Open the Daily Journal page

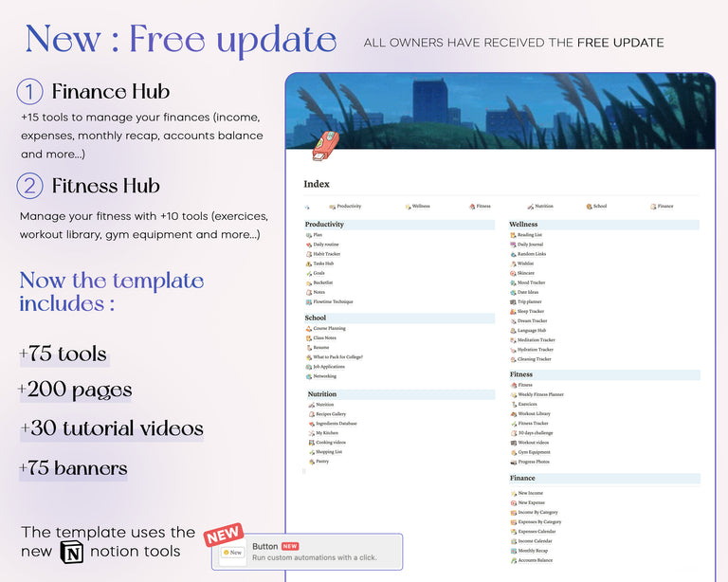(x=530, y=245)
